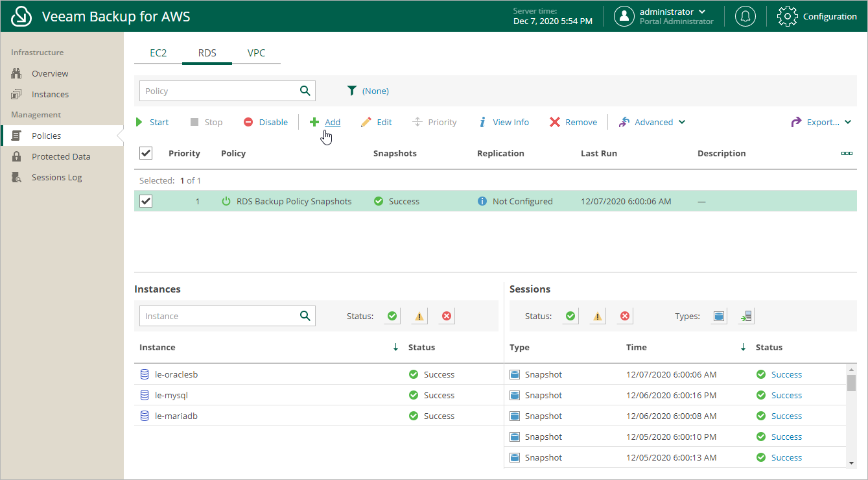Screen dimensions: 868x480
Task: Click the sessions scrollbar up arrow
Action: pos(852,368)
